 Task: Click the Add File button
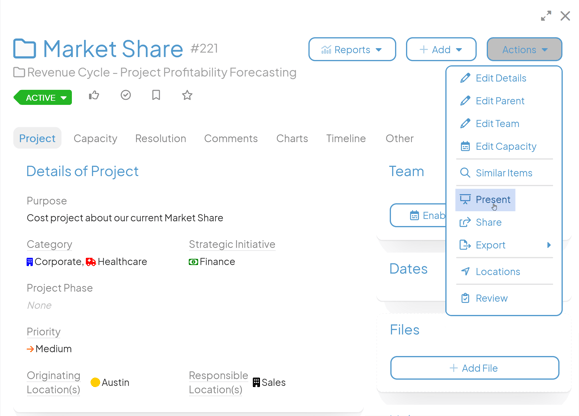pos(474,368)
